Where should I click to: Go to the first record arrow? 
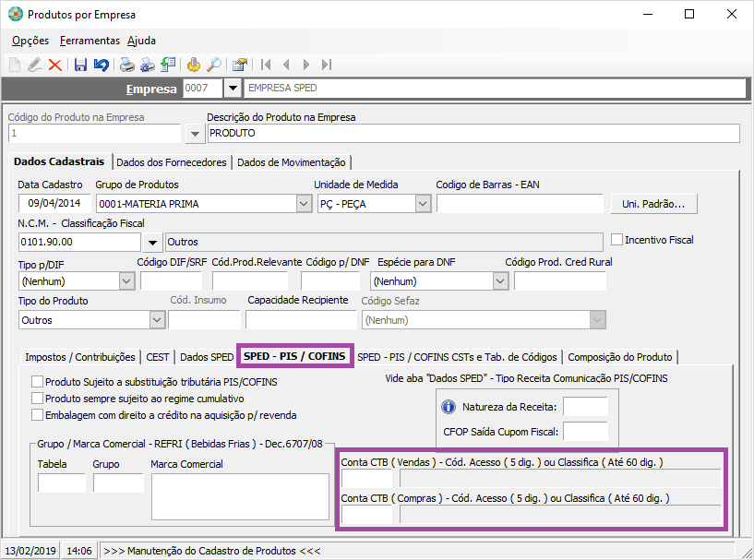pos(266,65)
